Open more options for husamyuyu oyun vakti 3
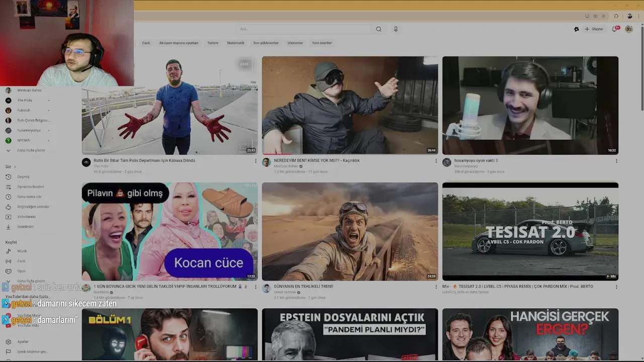644x362 pixels. pyautogui.click(x=616, y=161)
